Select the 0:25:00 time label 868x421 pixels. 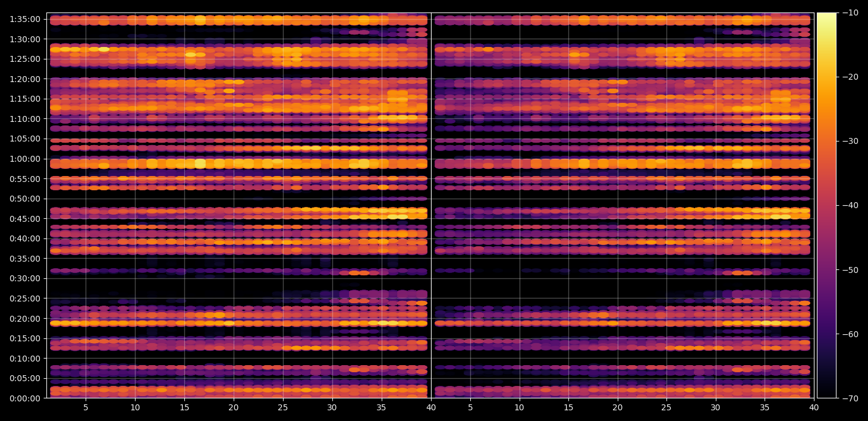point(25,299)
